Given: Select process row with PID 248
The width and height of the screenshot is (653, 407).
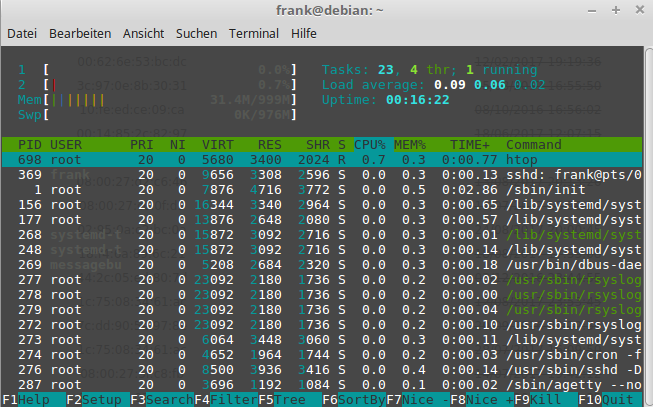Looking at the screenshot, I should pyautogui.click(x=322, y=250).
